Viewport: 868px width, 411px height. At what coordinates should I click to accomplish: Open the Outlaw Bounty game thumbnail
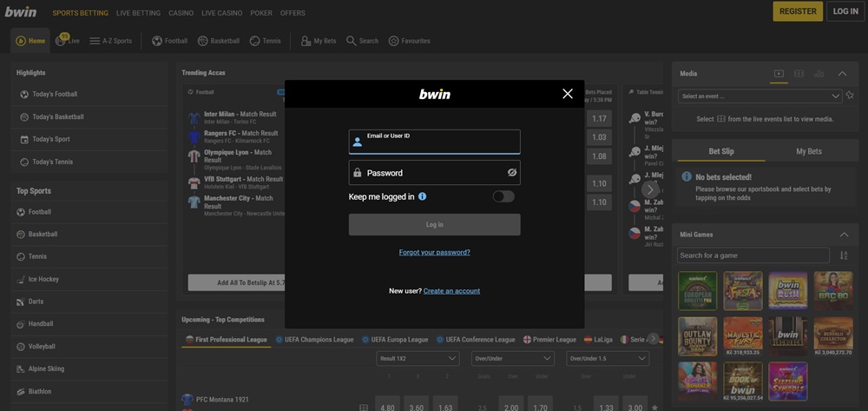698,336
